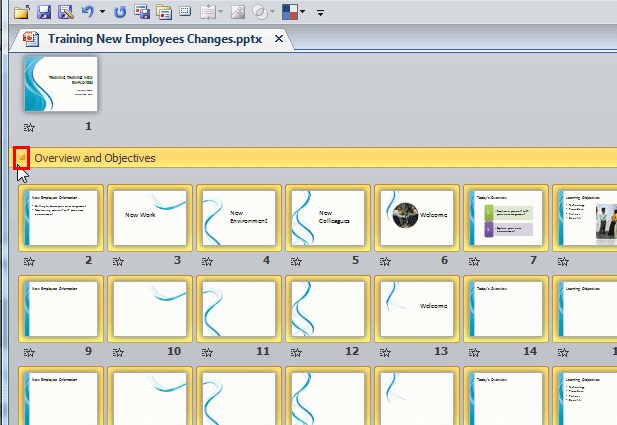Open the color theme dropdown arrow
Screen dimensions: 617x425
pos(301,13)
